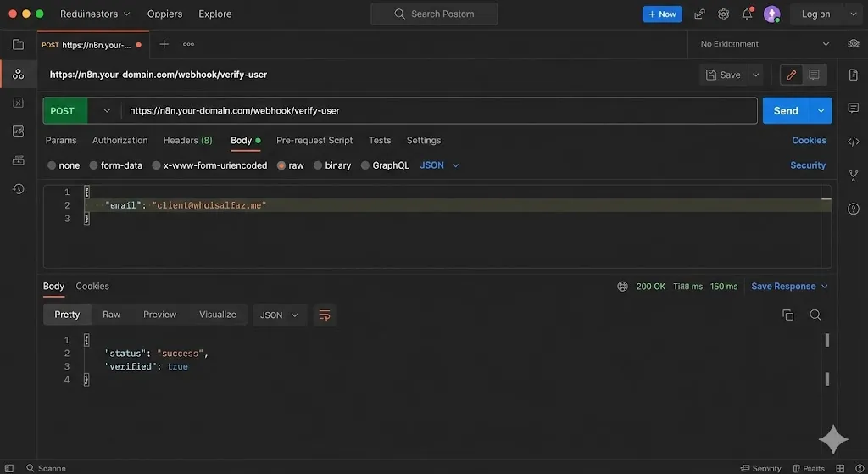
Task: Open the grid layout icon in status bar
Action: (x=840, y=468)
